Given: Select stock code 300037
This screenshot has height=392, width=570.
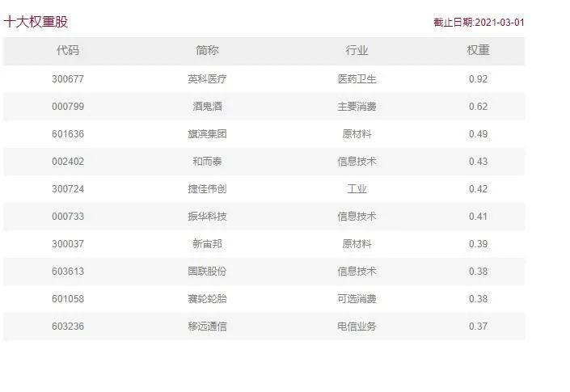Looking at the screenshot, I should (68, 244).
